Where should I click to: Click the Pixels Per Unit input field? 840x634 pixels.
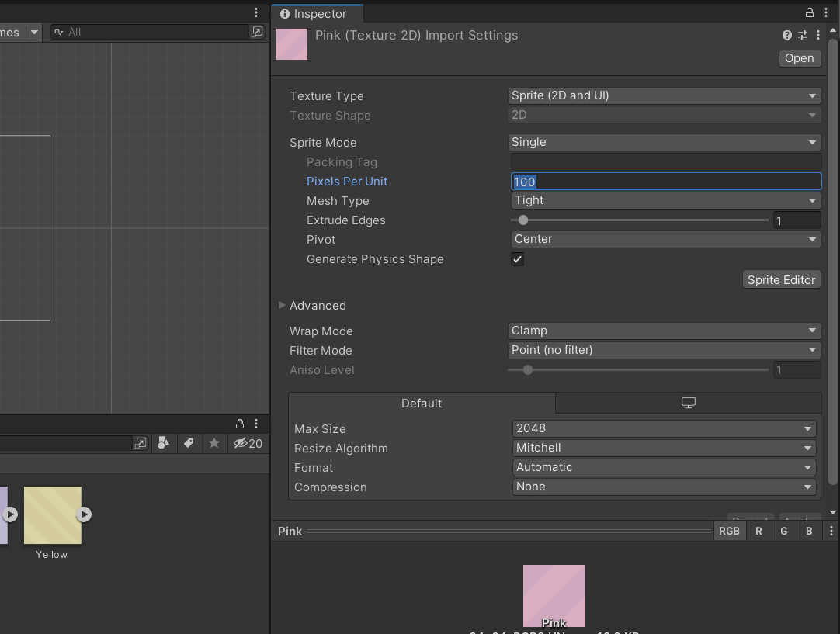point(665,182)
